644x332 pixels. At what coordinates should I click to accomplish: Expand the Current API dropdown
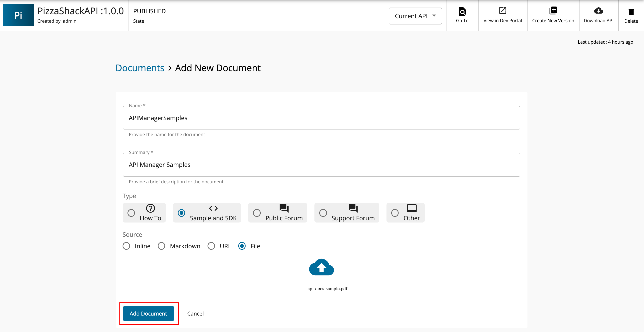[x=415, y=16]
